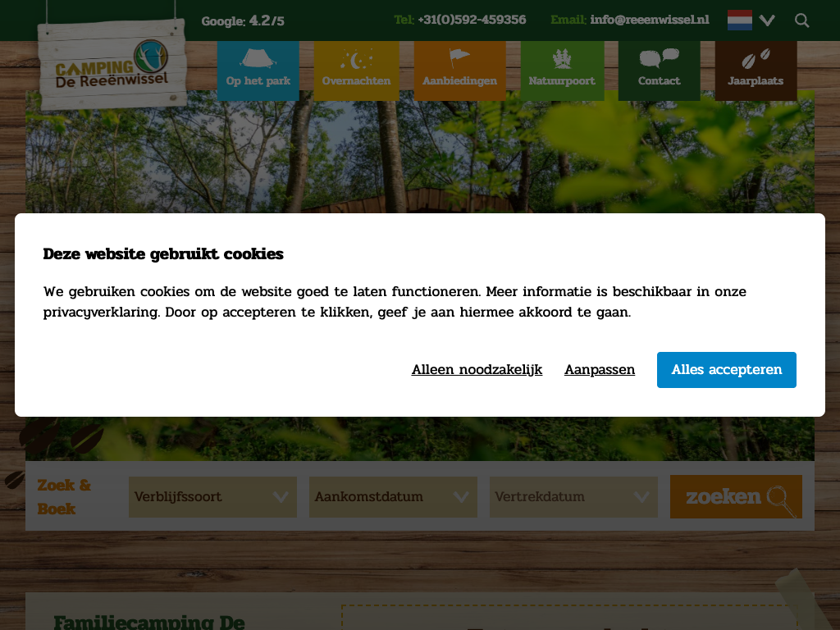This screenshot has height=630, width=840.
Task: Open the Verblijfssoort dropdown
Action: pos(212,497)
